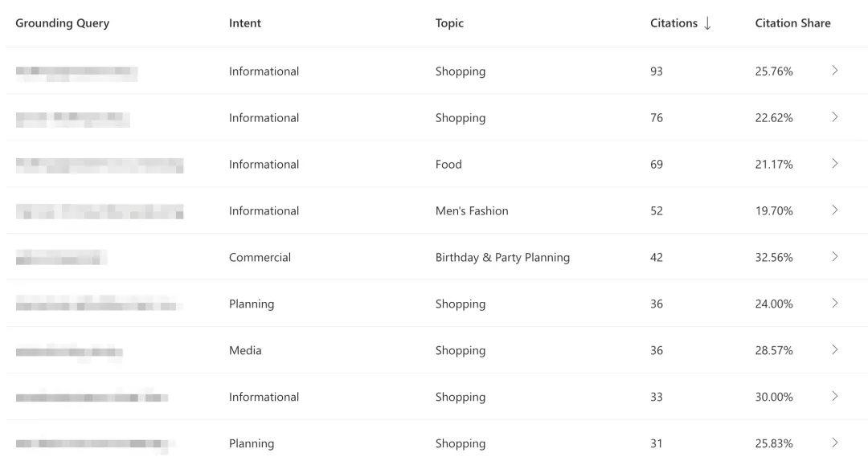The image size is (868, 461).
Task: Select the blurred query with 93 citations
Action: [76, 74]
